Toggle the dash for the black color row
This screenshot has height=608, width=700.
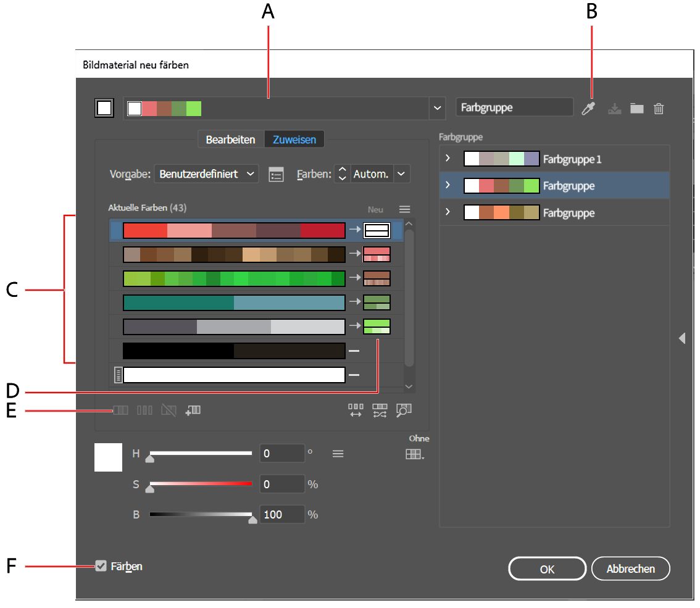coord(354,351)
